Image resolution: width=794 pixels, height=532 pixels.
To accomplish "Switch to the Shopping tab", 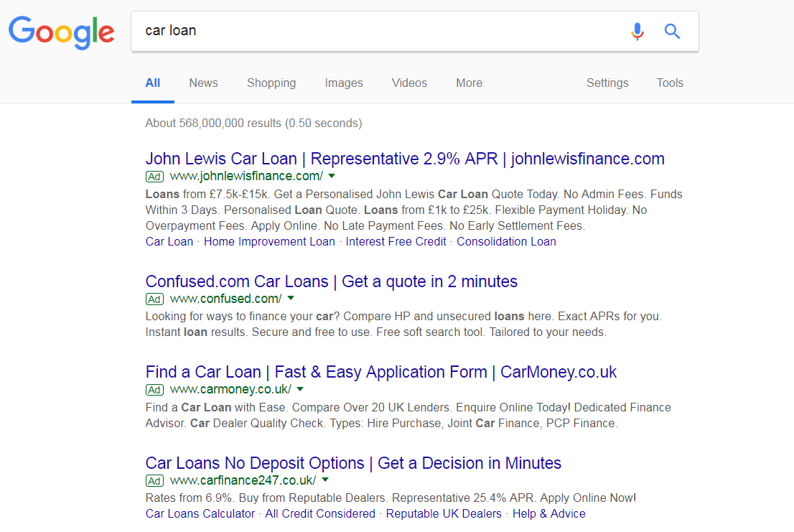I will 271,83.
